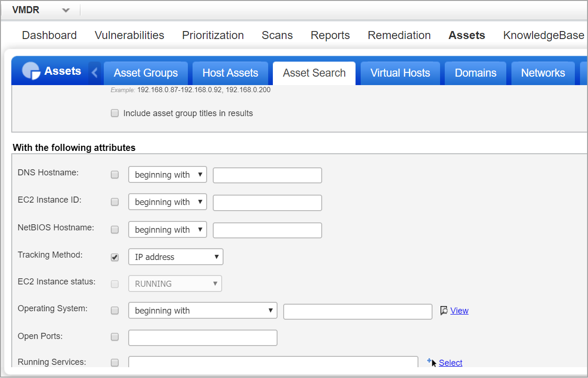Viewport: 588px width, 378px height.
Task: Click the magnifier icon beside View
Action: [x=444, y=310]
